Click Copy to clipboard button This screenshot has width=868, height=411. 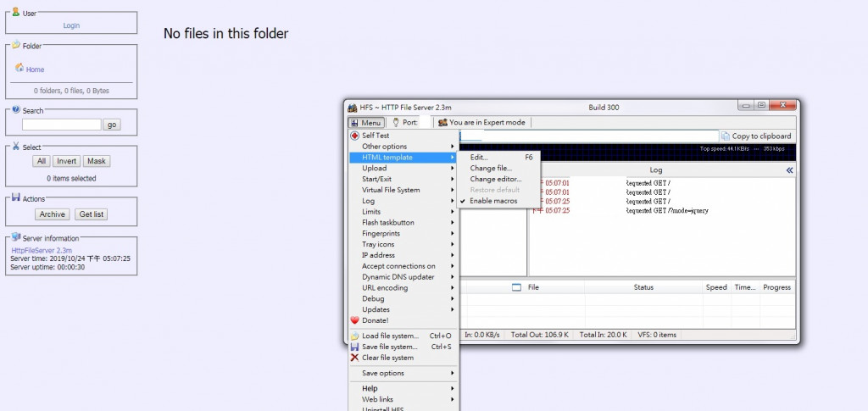(x=756, y=136)
